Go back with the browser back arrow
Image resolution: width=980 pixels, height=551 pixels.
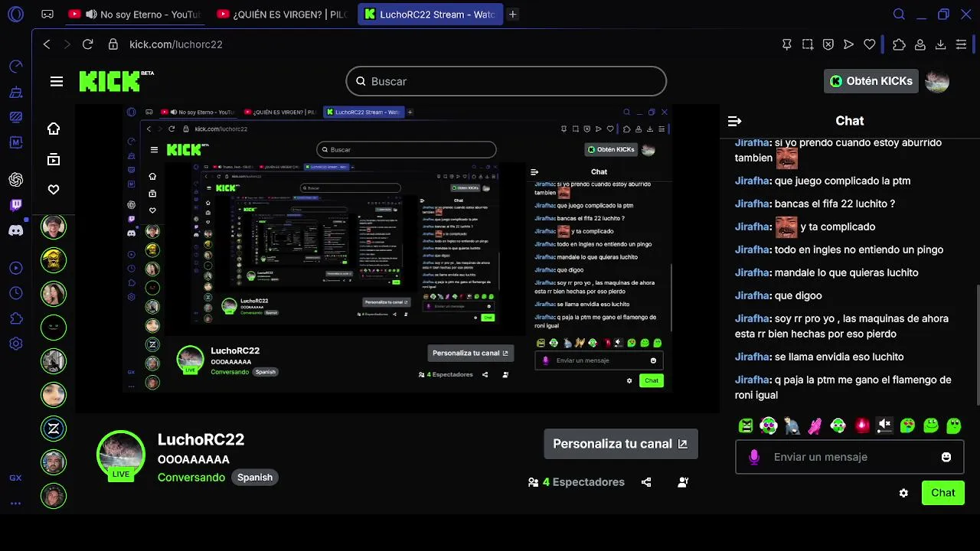tap(47, 44)
